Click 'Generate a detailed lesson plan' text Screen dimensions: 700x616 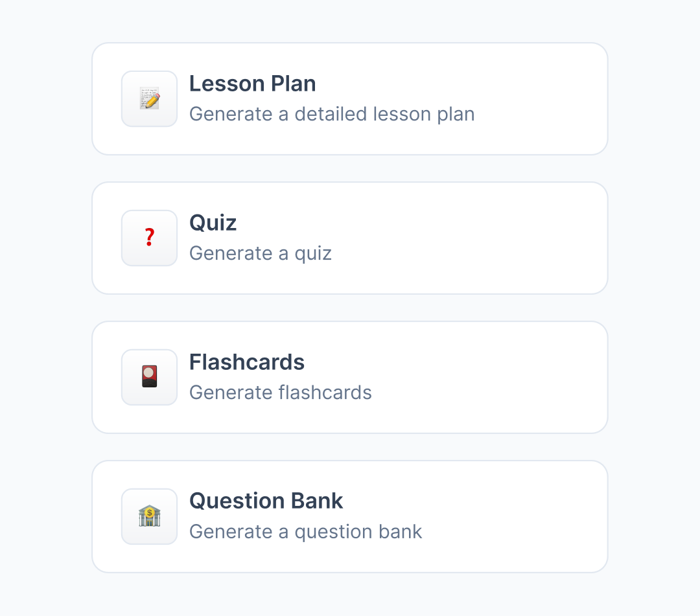tap(332, 114)
